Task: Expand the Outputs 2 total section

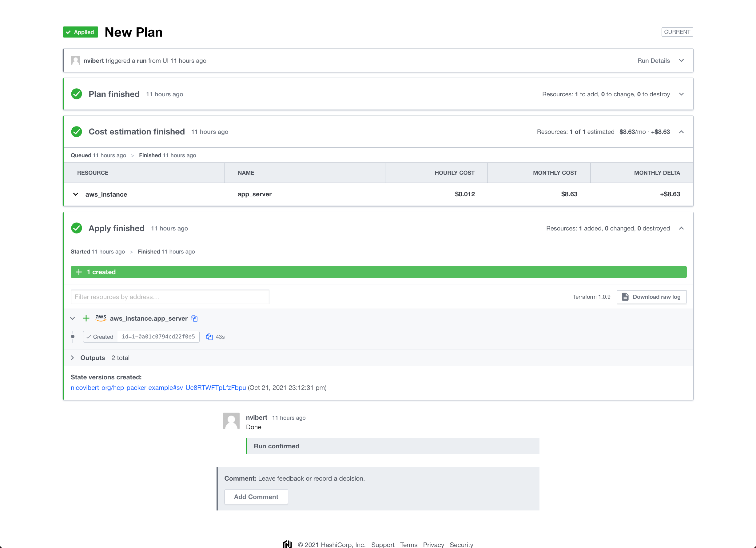Action: [72, 358]
